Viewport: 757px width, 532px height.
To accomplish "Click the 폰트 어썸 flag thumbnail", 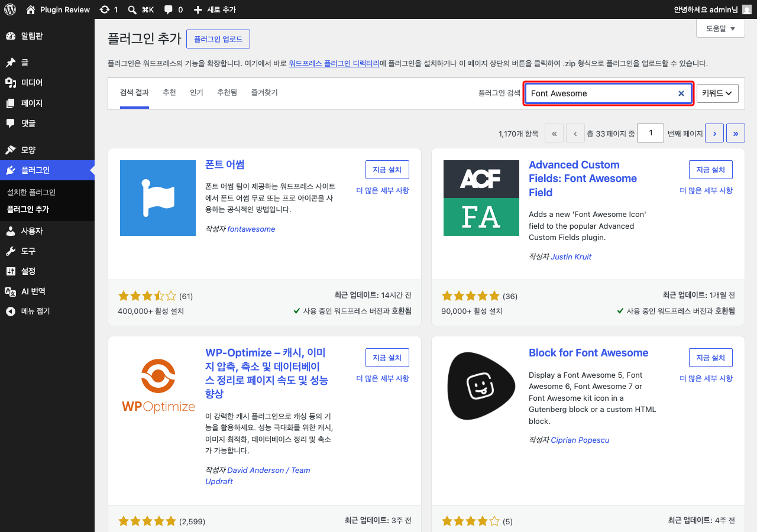I will click(x=158, y=198).
